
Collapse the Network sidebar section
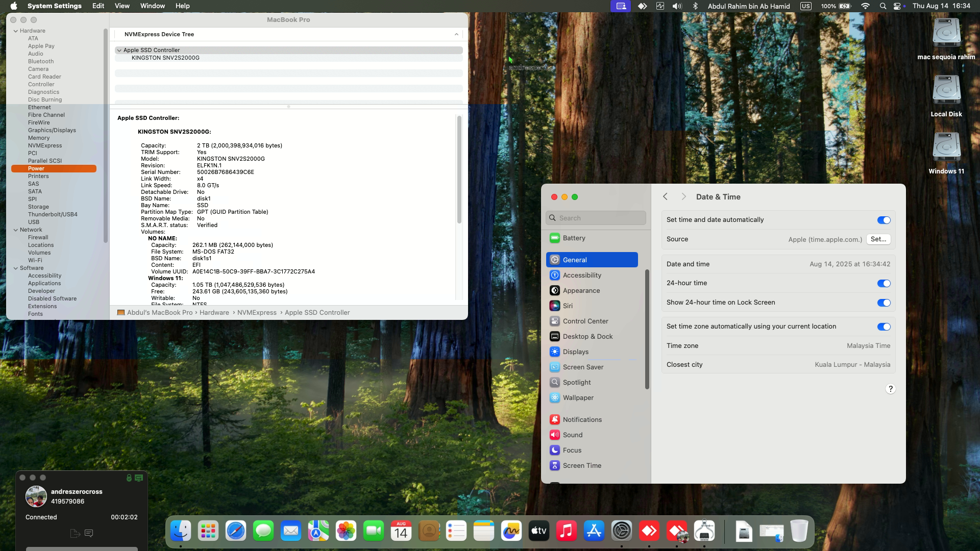point(15,230)
